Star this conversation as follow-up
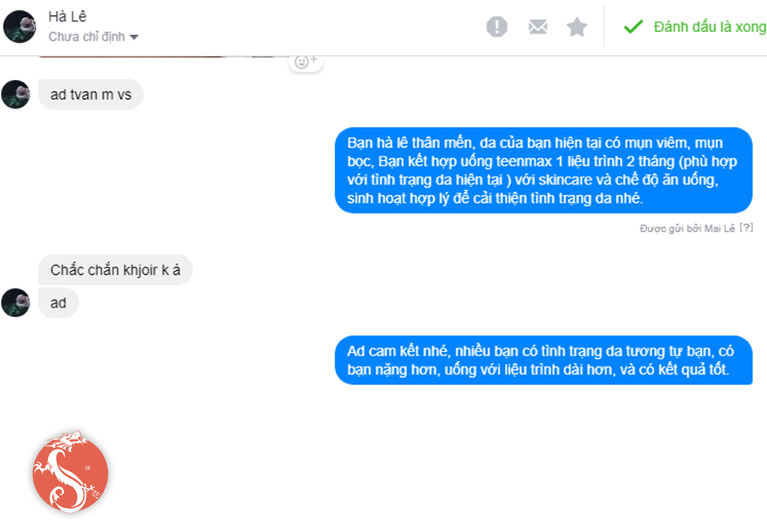 [x=577, y=27]
